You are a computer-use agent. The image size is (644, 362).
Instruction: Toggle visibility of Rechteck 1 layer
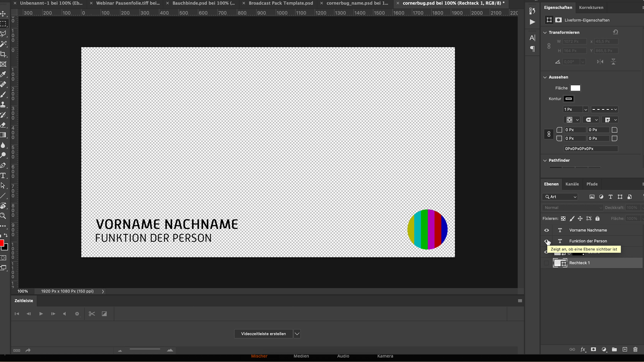coord(546,262)
